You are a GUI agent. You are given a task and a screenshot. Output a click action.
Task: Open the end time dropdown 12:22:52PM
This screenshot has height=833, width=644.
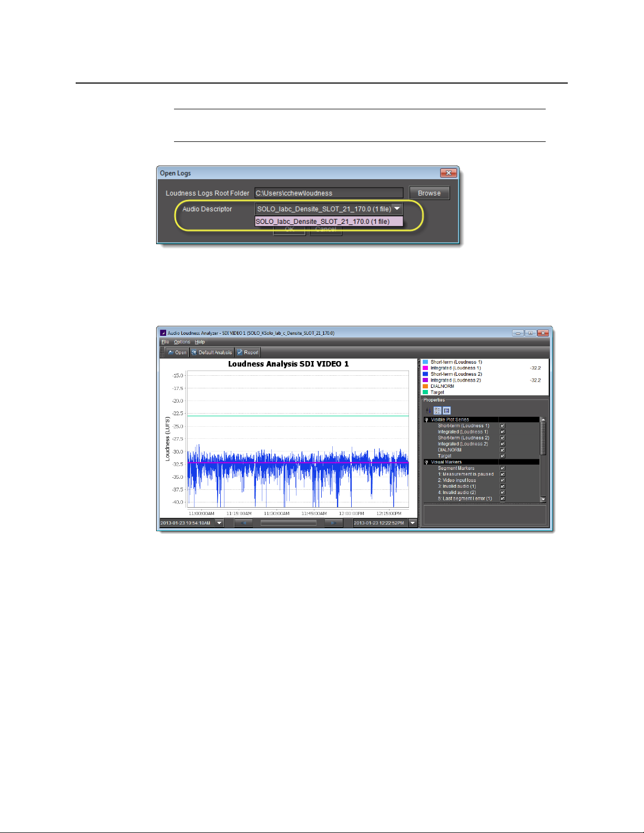coord(413,523)
